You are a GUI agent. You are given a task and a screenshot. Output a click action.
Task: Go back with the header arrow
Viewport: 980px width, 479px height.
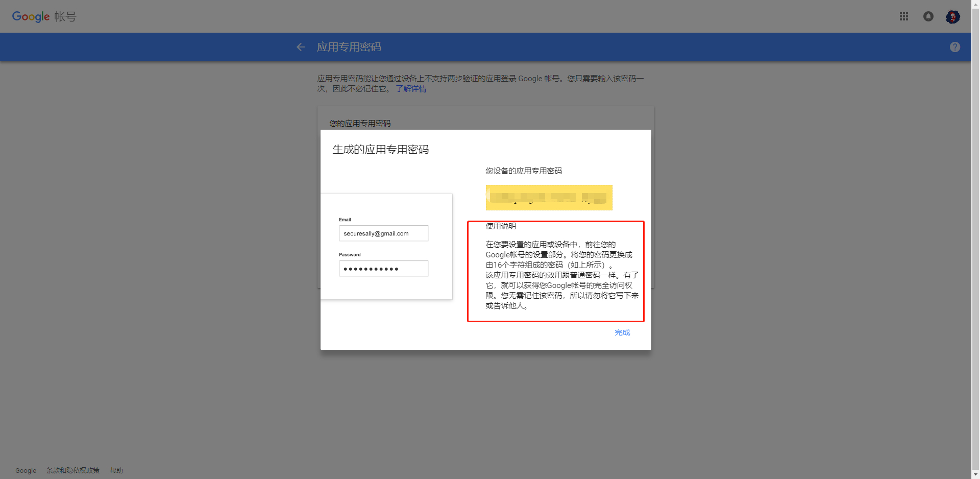(301, 47)
